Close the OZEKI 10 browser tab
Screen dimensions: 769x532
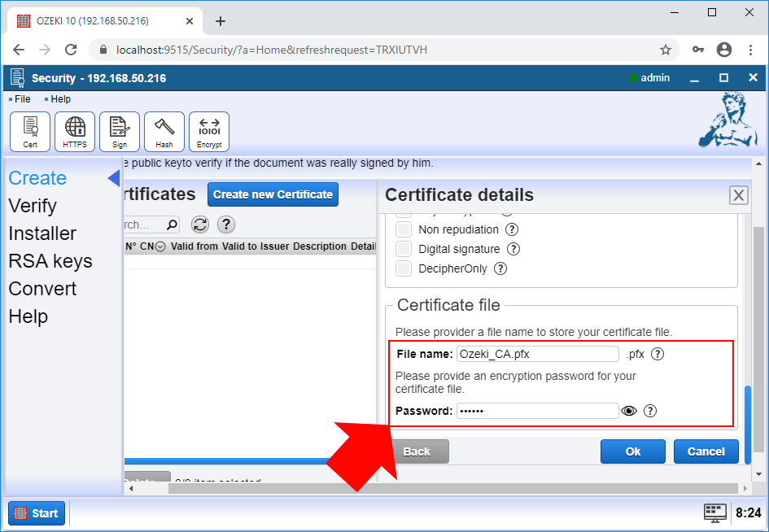190,21
